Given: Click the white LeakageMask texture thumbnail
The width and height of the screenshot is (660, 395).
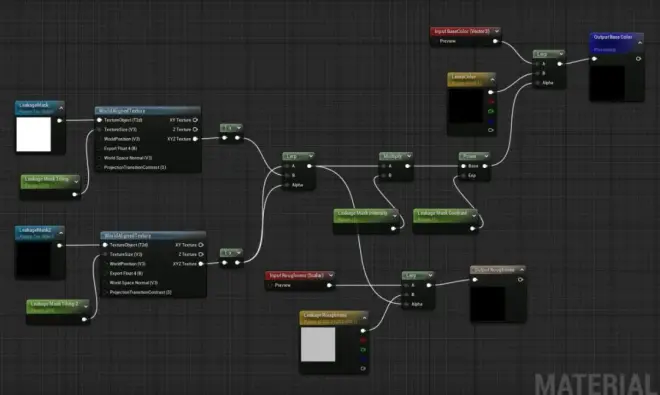Looking at the screenshot, I should pos(34,134).
